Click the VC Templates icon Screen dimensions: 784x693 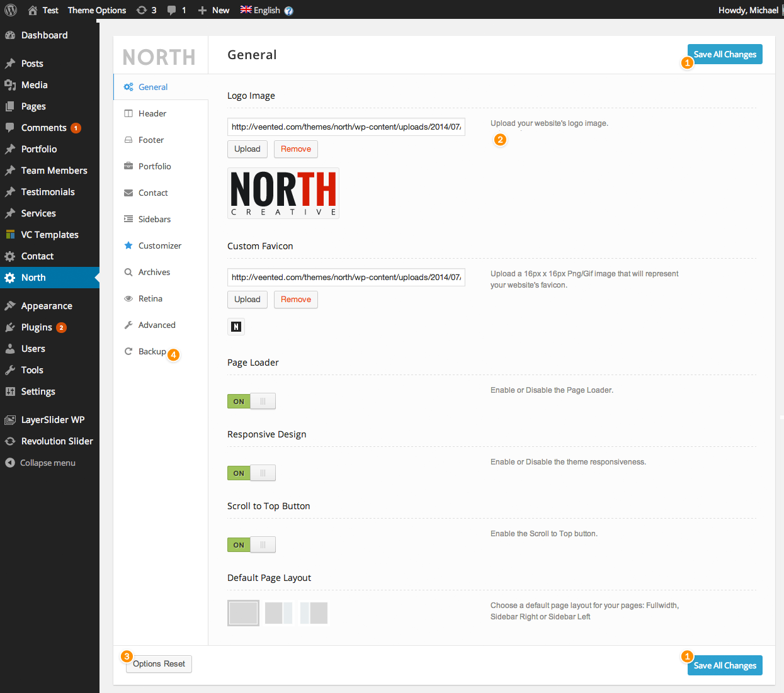click(x=10, y=235)
